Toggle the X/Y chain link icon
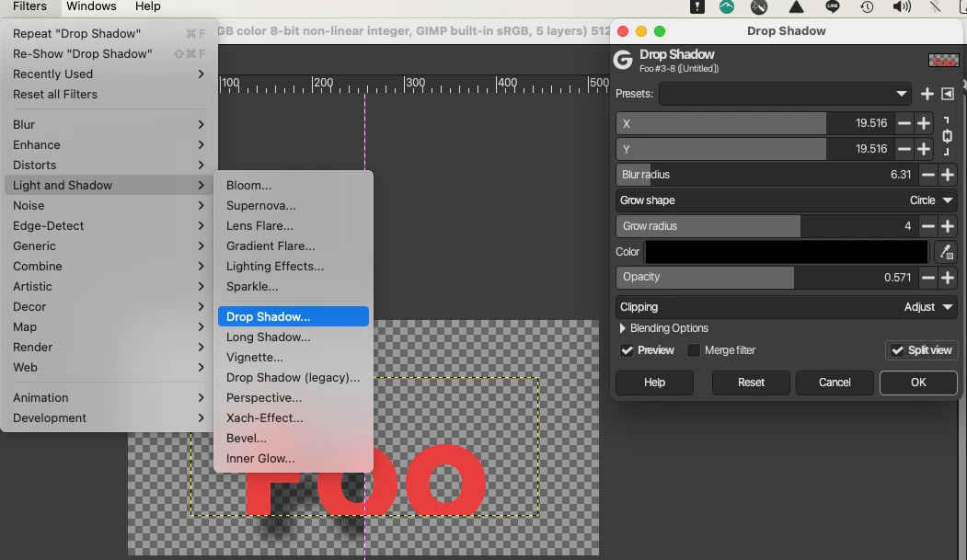 (x=948, y=136)
